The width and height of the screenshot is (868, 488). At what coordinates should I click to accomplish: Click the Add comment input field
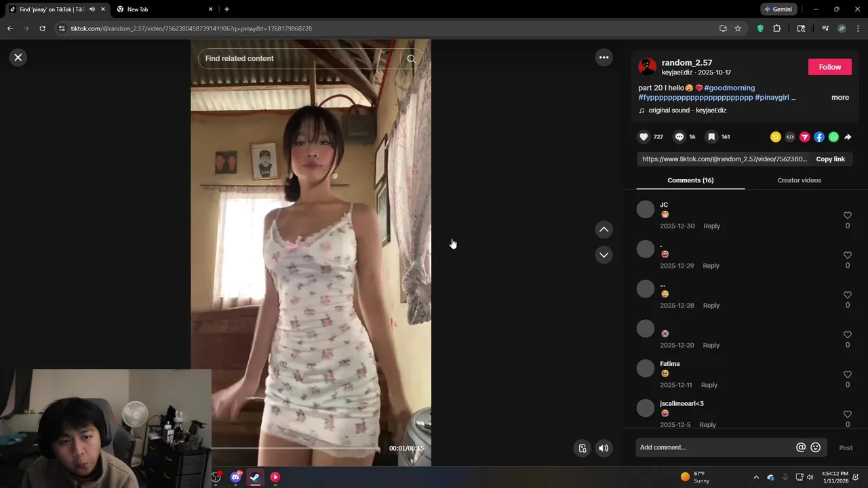tap(715, 447)
